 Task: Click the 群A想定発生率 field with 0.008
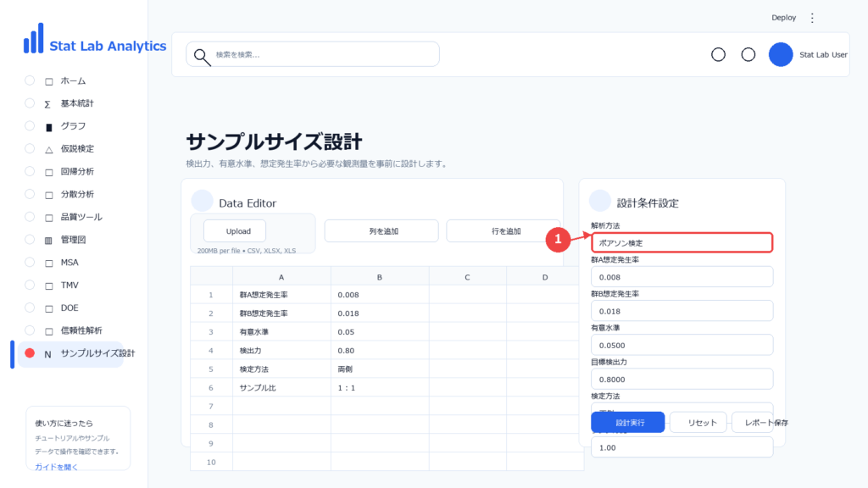(x=682, y=277)
